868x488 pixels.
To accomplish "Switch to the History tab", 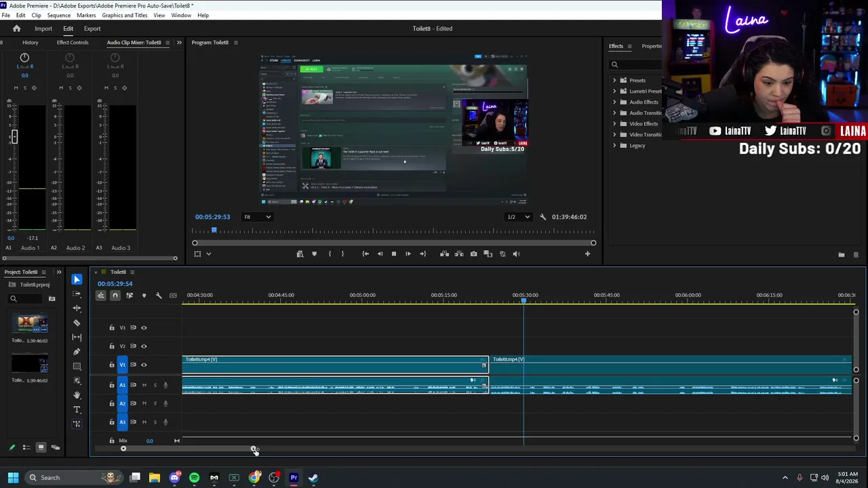I will click(30, 43).
